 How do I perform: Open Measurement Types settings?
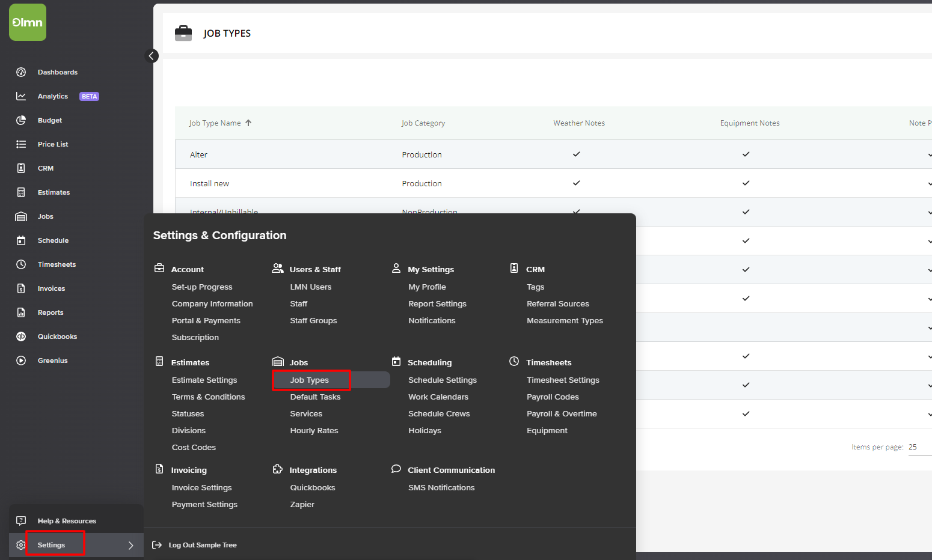[565, 320]
